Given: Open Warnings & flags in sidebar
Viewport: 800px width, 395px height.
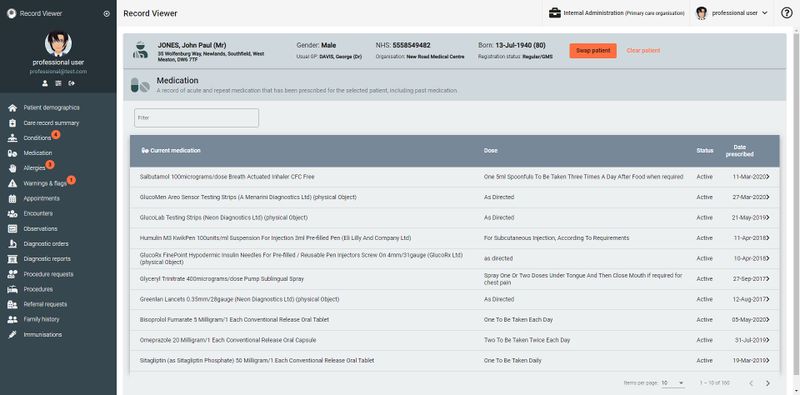Looking at the screenshot, I should (45, 183).
